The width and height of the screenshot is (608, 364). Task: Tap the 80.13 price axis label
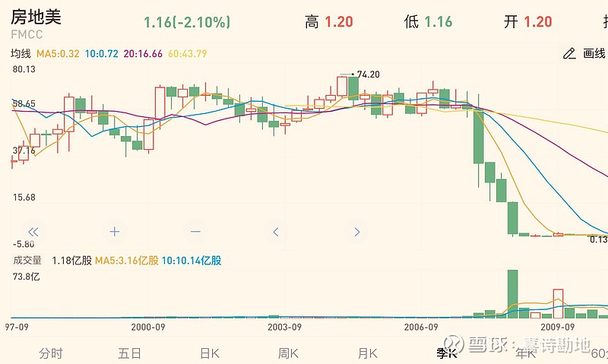coord(24,69)
